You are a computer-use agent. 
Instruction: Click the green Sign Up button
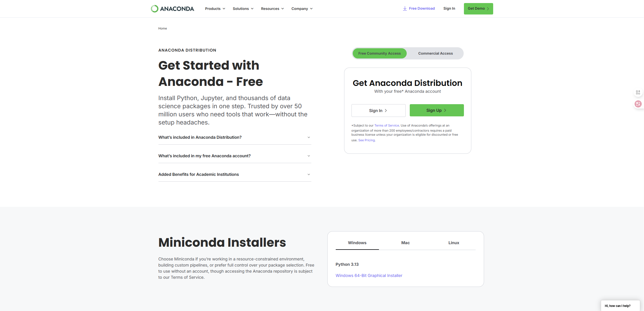click(x=436, y=110)
